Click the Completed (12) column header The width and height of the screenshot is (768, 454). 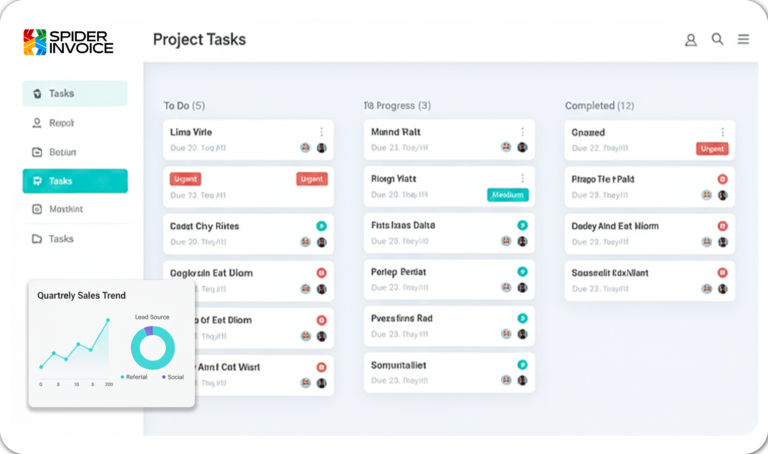click(599, 105)
